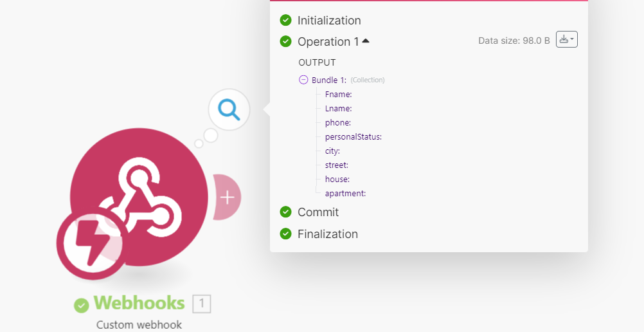Click the module number 1 badge
This screenshot has width=644, height=332.
[x=202, y=304]
